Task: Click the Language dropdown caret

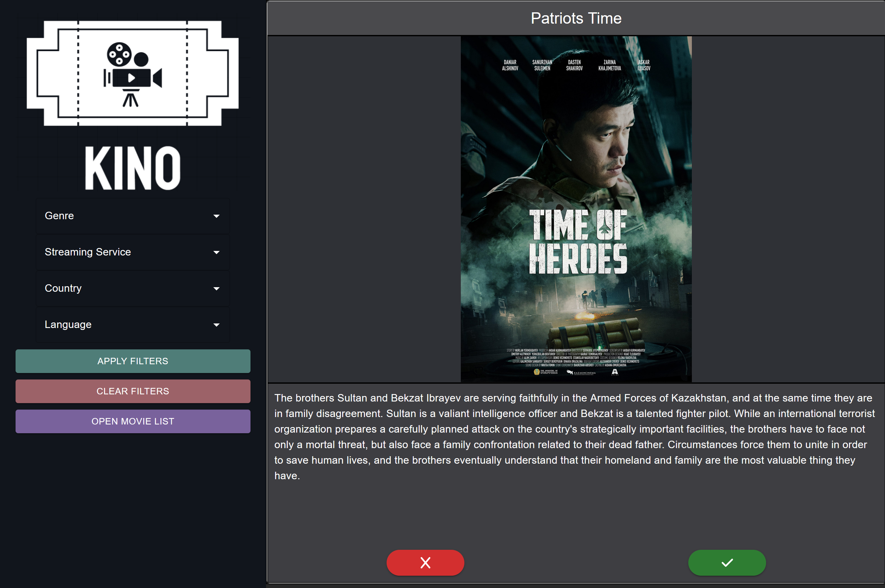Action: pyautogui.click(x=216, y=325)
